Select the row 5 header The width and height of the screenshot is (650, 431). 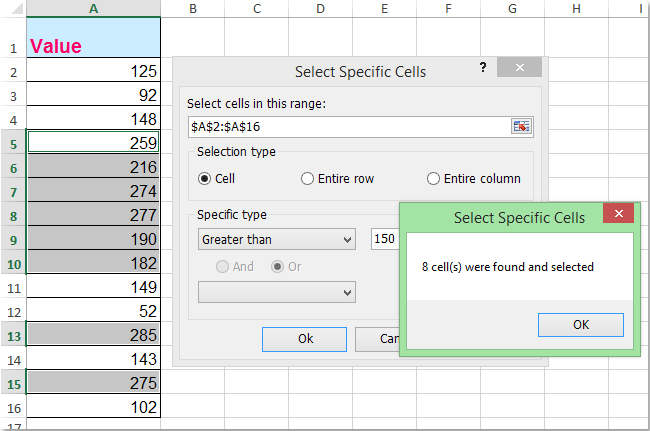(13, 143)
